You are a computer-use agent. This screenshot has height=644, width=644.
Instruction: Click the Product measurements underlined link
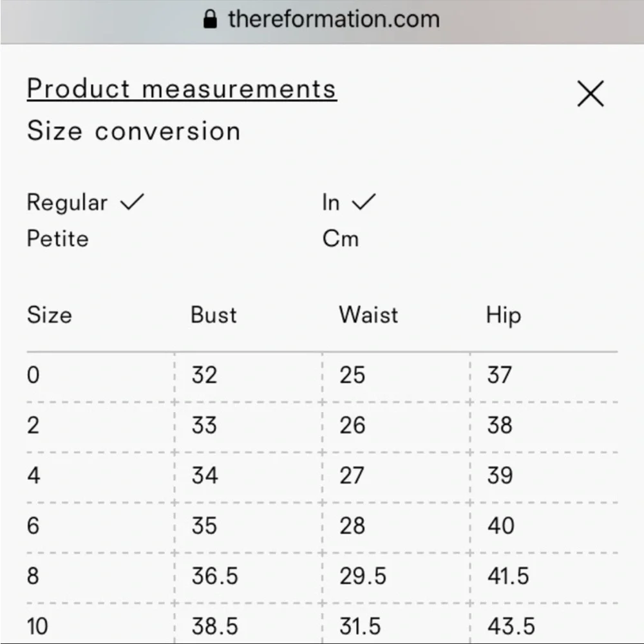pyautogui.click(x=181, y=88)
